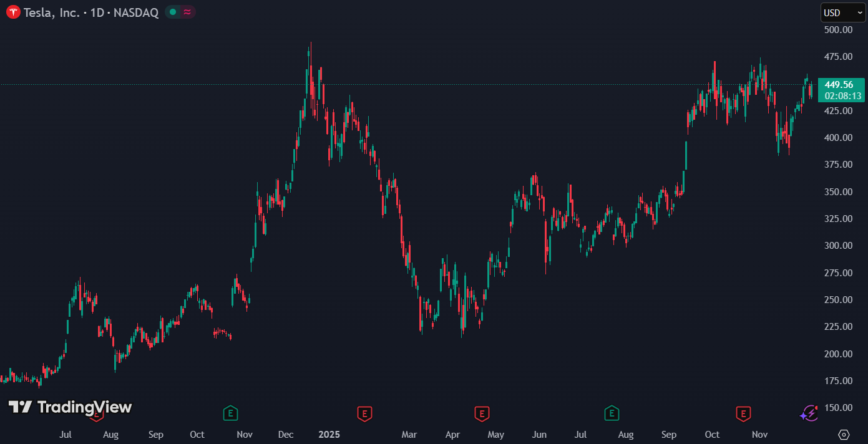Click the 200.00 price axis label
868x444 pixels.
pos(838,354)
